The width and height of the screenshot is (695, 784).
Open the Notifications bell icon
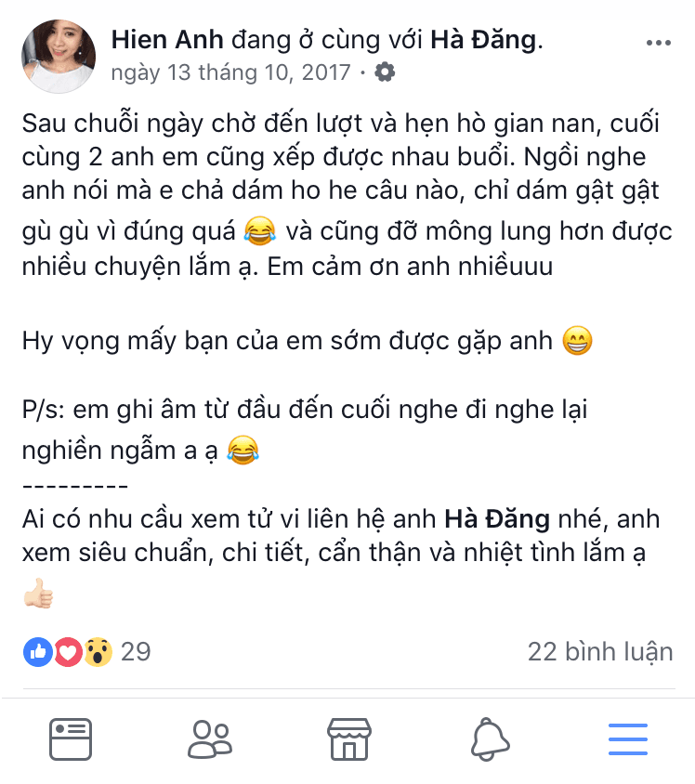pyautogui.click(x=490, y=739)
